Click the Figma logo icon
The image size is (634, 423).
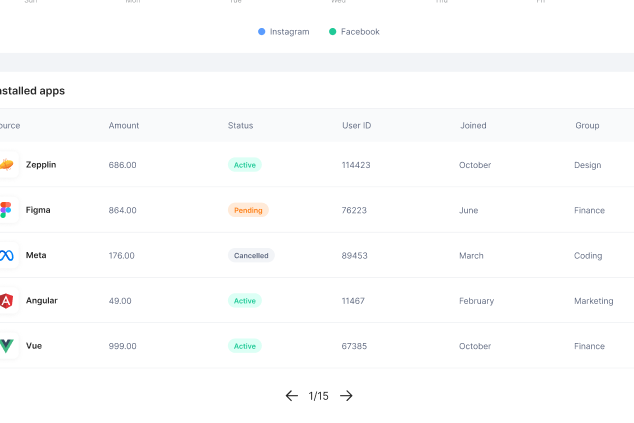point(6,210)
